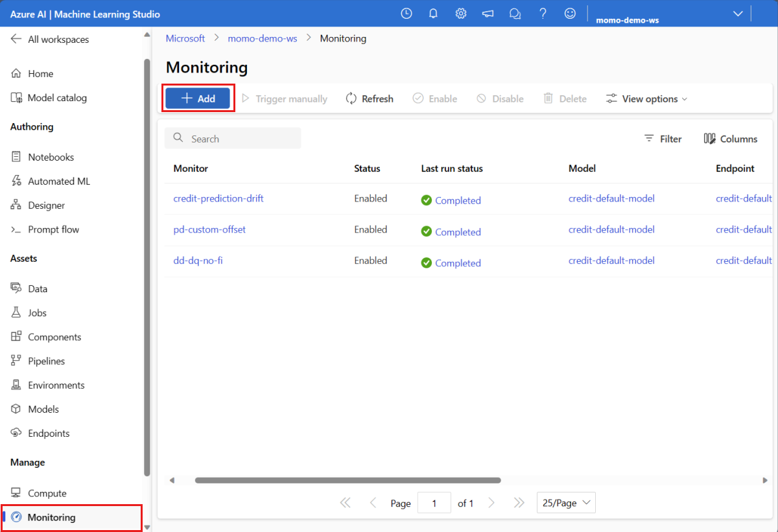Viewport: 778px width, 532px height.
Task: Open Completed status for dd-dq-no-fi
Action: coord(458,262)
